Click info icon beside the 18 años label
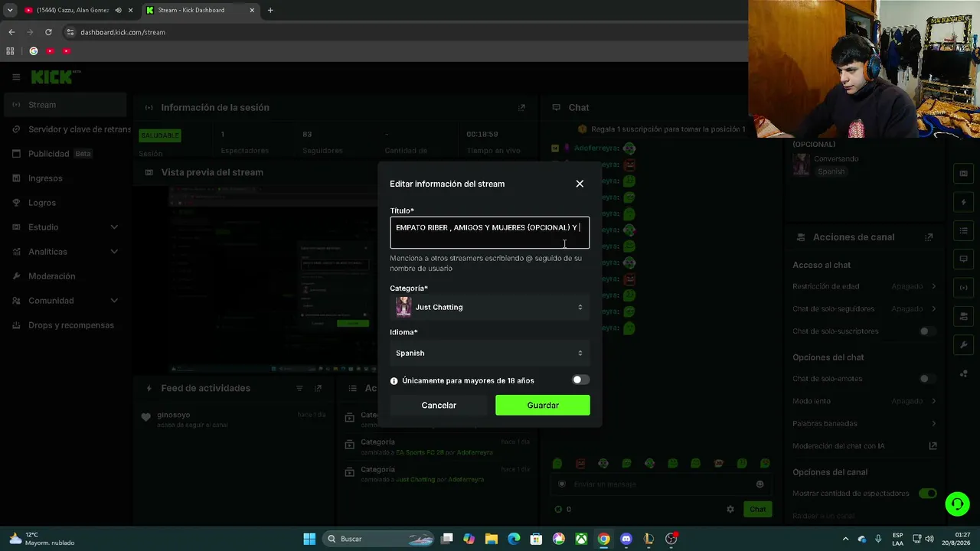Viewport: 980px width, 551px height. 394,380
